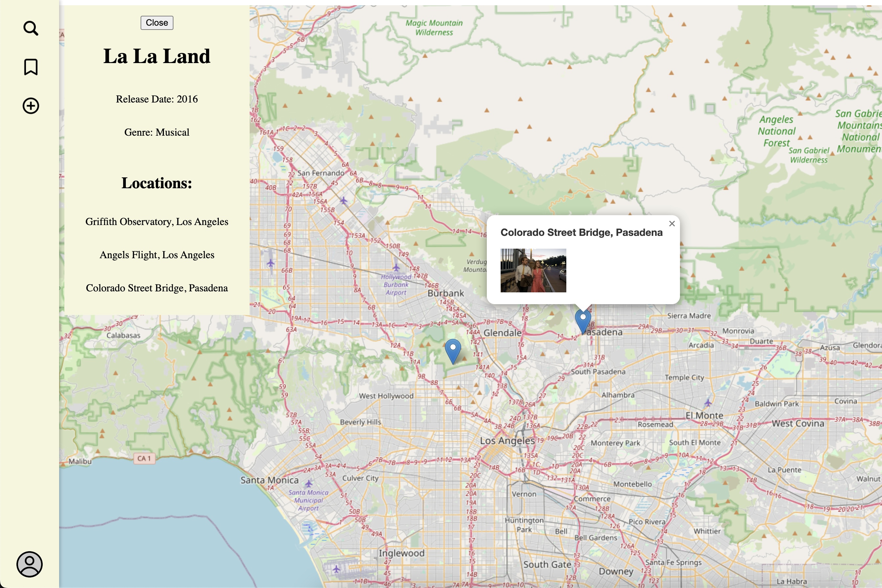The height and width of the screenshot is (588, 882).
Task: Select Angels Flight, Los Angeles location
Action: click(157, 255)
